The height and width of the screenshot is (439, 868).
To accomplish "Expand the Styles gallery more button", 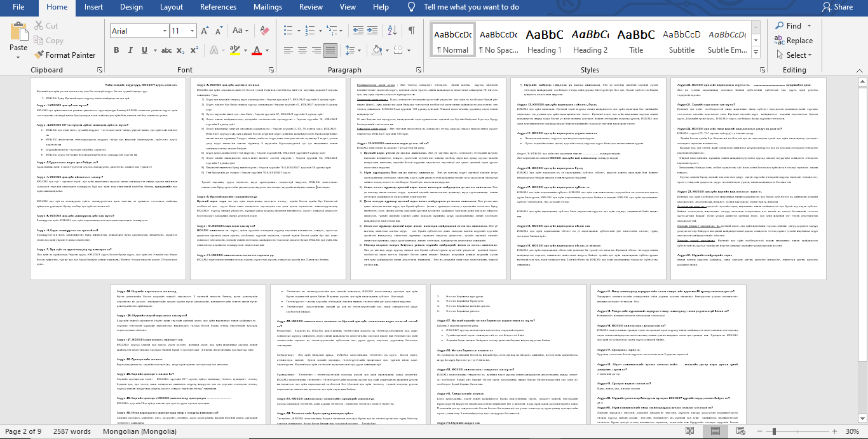I will coord(756,53).
